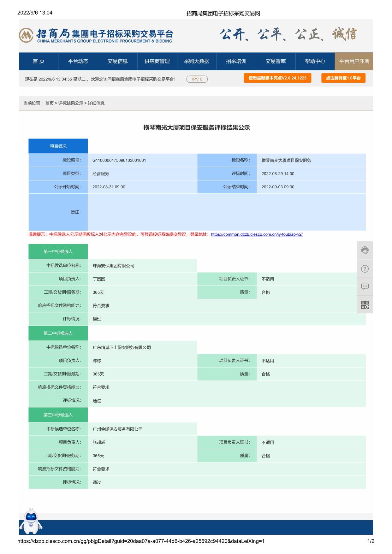The width and height of the screenshot is (392, 554).
Task: Click company name 广东精诚卫士保安服务有限公司
Action: [122, 347]
